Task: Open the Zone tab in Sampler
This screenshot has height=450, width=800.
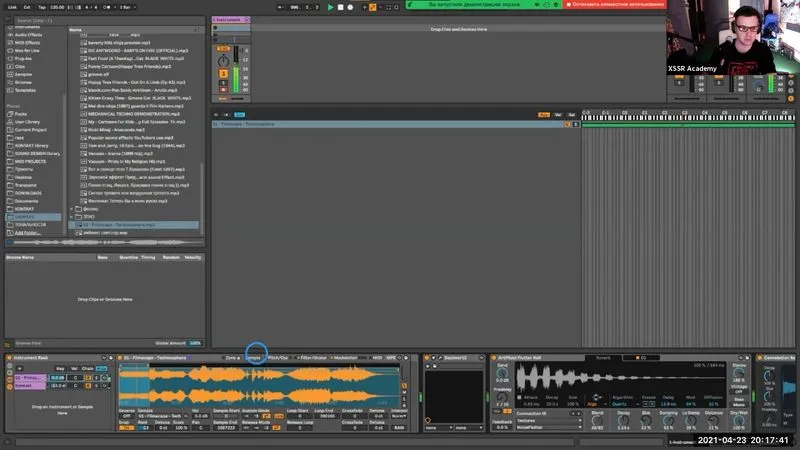Action: pyautogui.click(x=232, y=358)
